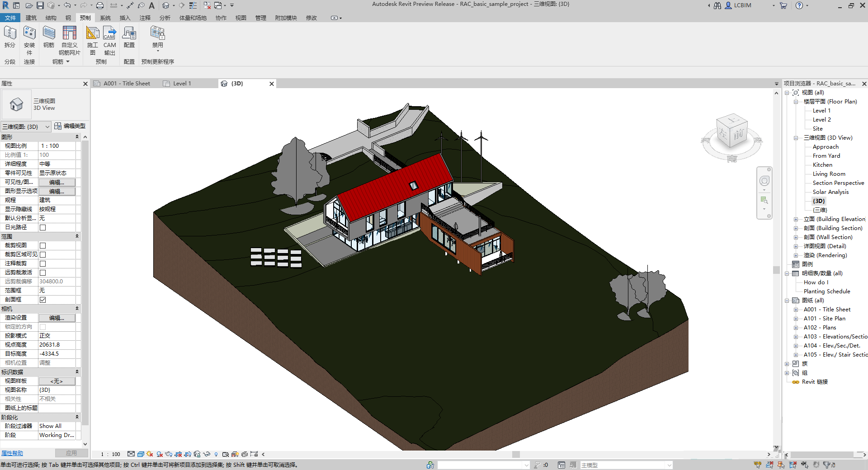Click the Reveal Hidden Elements lightbulb icon

(x=216, y=454)
